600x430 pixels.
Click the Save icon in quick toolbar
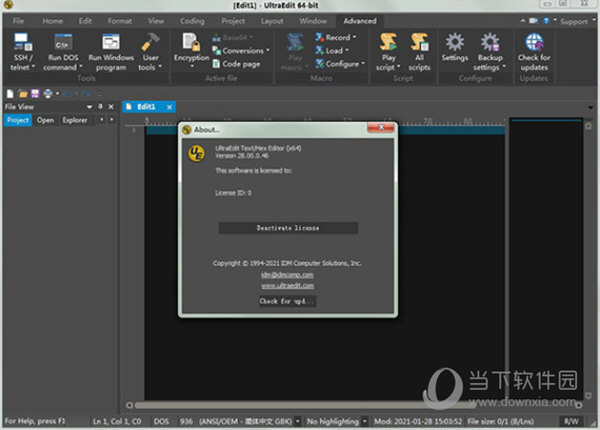tap(35, 94)
